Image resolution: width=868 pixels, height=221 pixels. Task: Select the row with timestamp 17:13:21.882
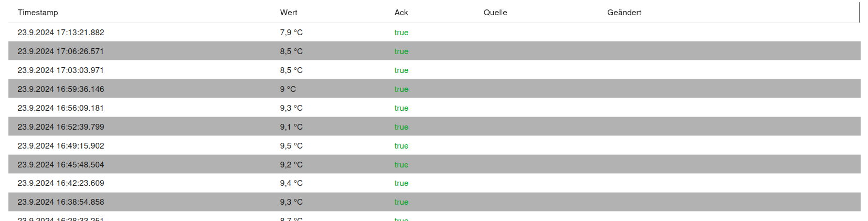(434, 33)
